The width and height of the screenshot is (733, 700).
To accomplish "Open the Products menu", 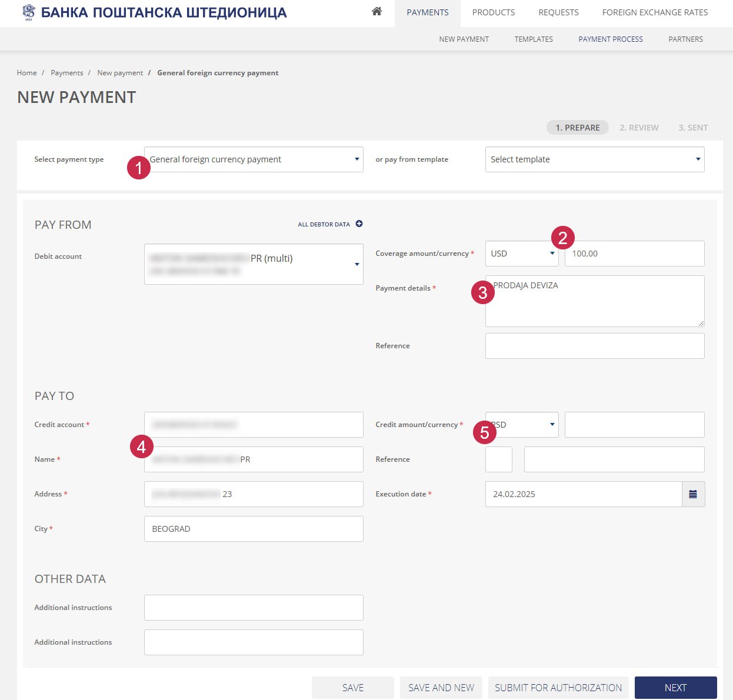I will [x=493, y=12].
